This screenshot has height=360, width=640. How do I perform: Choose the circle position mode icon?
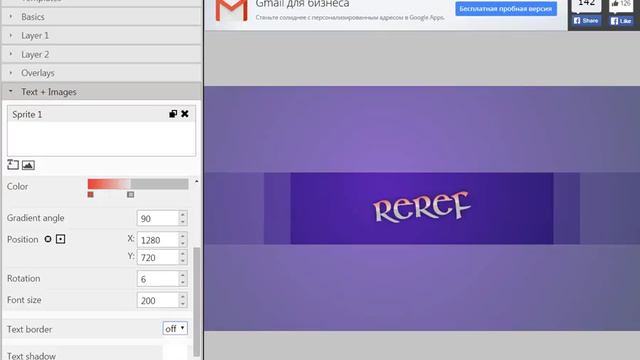click(48, 239)
